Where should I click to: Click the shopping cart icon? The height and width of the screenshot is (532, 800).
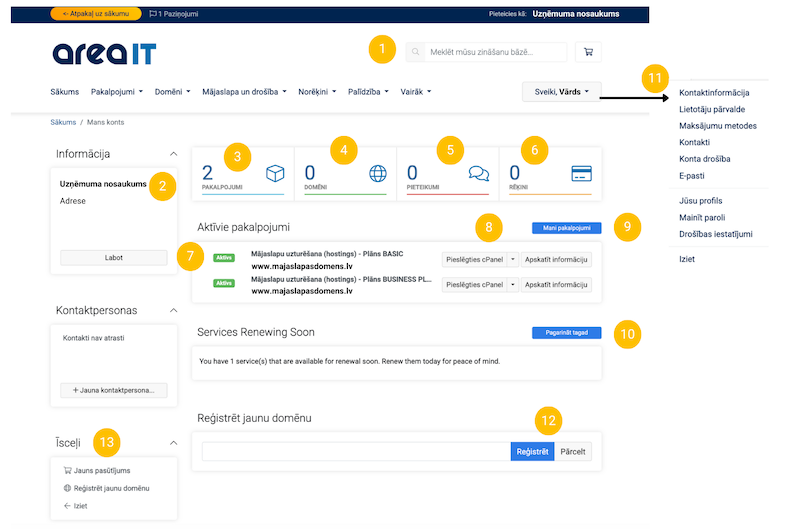(588, 52)
